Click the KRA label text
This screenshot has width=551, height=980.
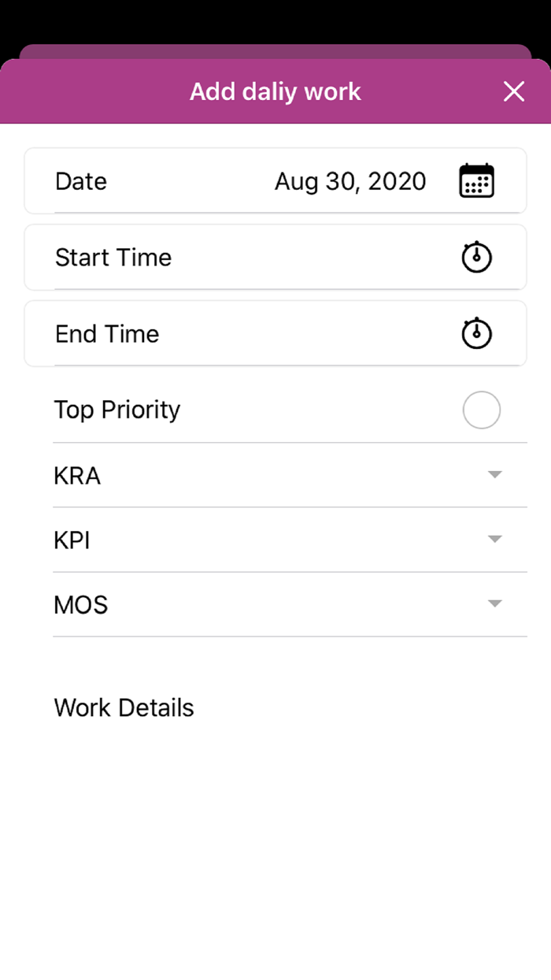point(76,474)
